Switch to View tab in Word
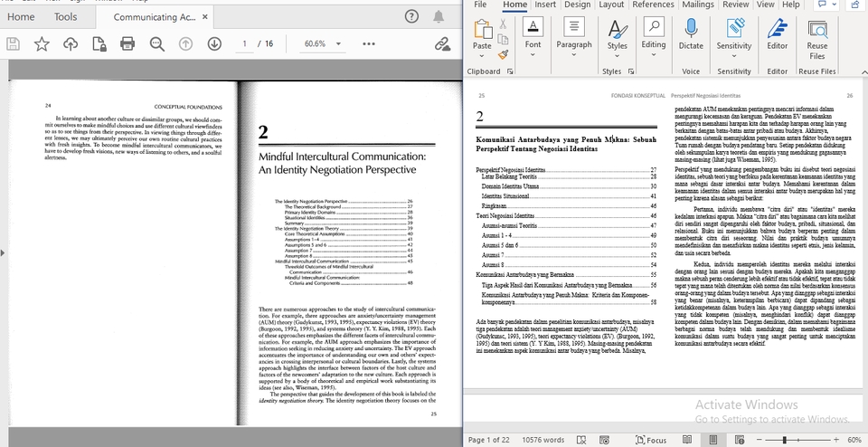 tap(765, 5)
